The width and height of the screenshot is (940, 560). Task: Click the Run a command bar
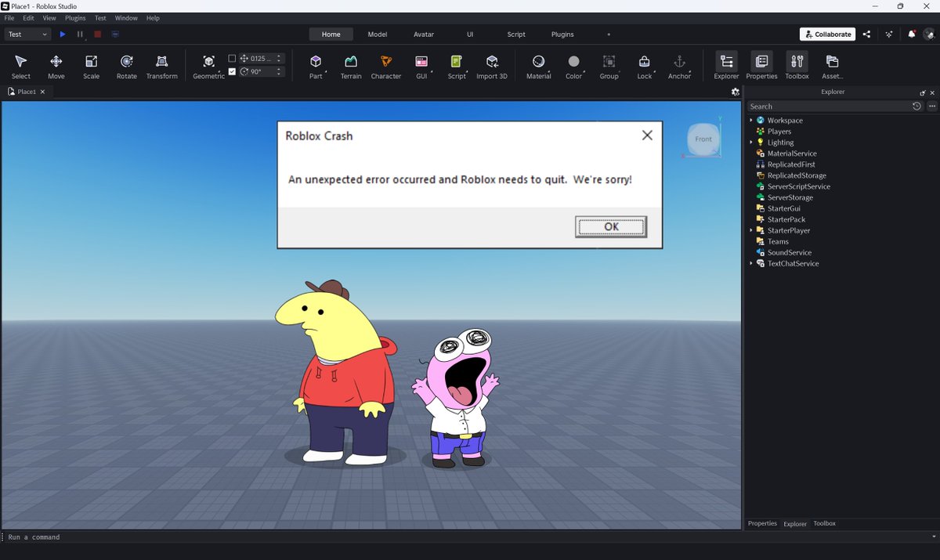pos(470,537)
